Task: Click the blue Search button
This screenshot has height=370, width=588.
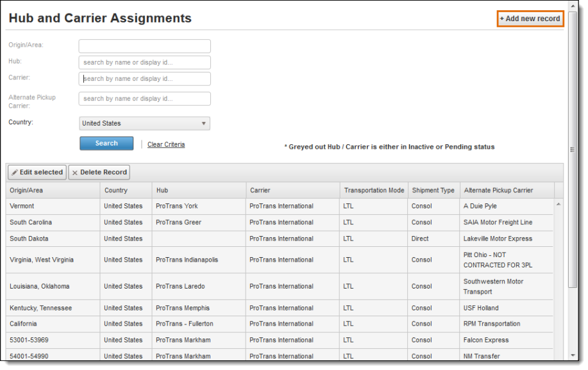Action: coord(106,144)
